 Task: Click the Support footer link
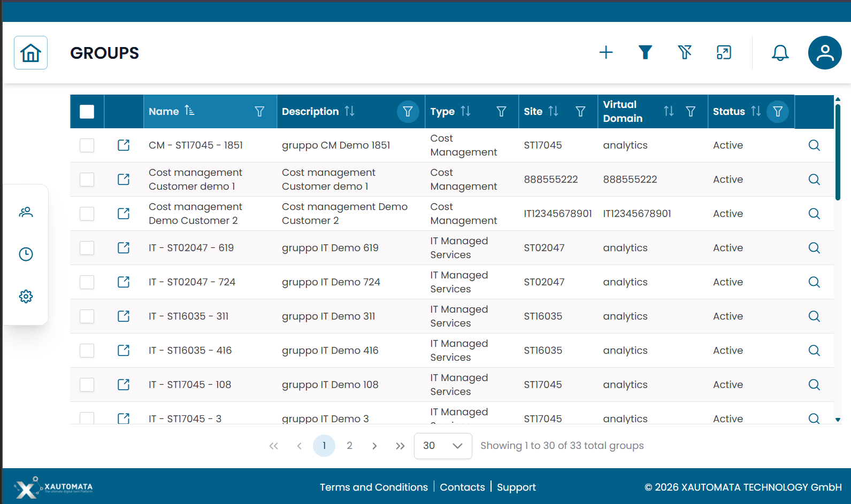click(x=516, y=487)
